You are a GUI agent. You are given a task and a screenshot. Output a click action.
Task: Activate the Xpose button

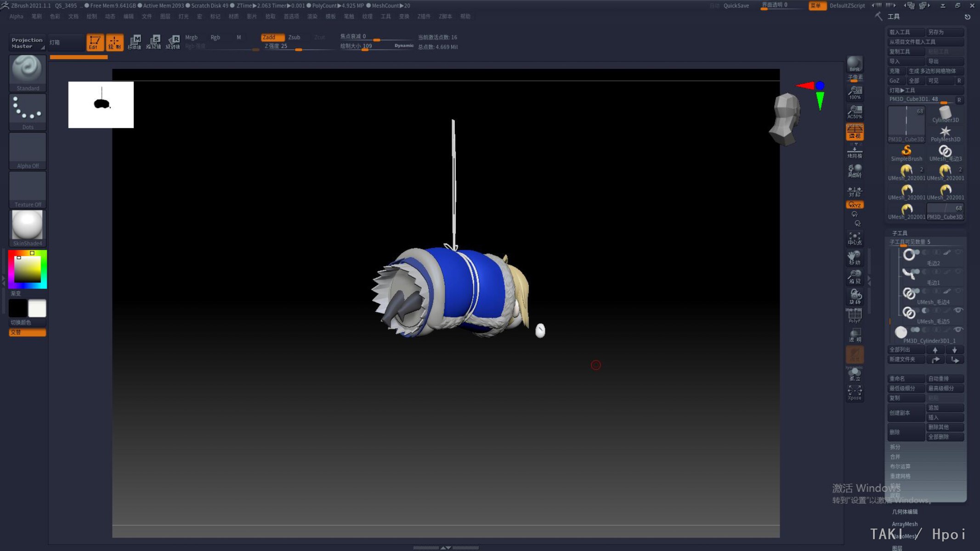[855, 393]
